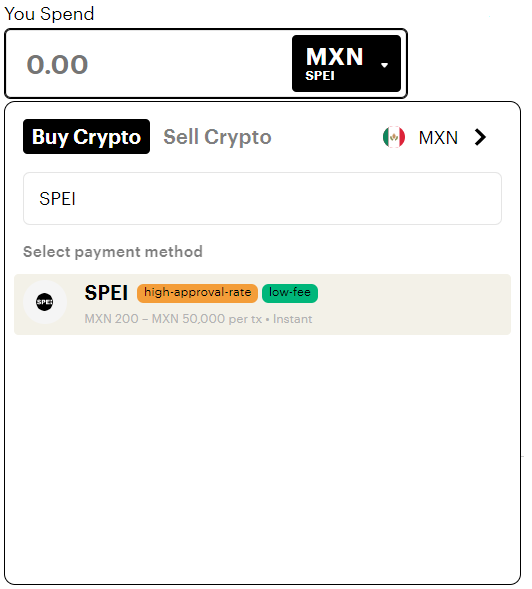The width and height of the screenshot is (532, 589).
Task: Click the You Spend label
Action: pos(49,14)
